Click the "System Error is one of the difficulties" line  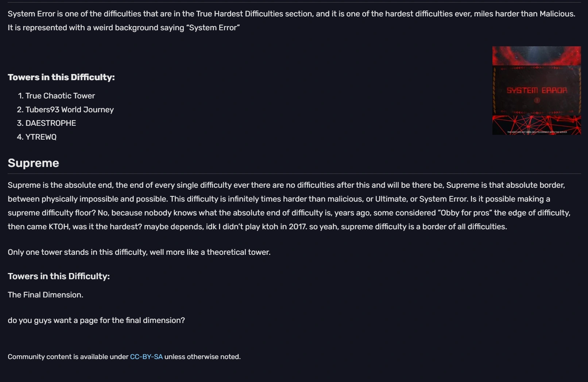point(291,14)
